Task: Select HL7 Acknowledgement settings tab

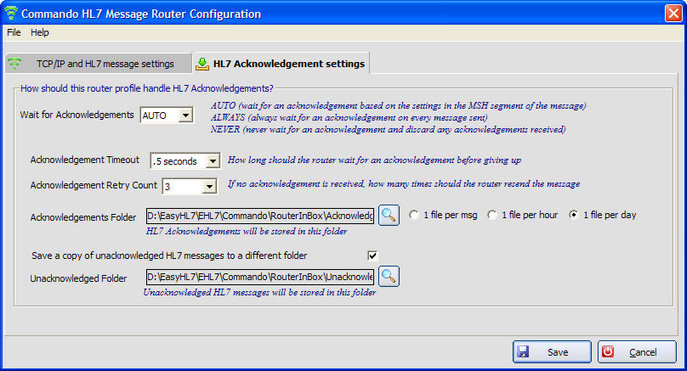Action: coord(281,64)
